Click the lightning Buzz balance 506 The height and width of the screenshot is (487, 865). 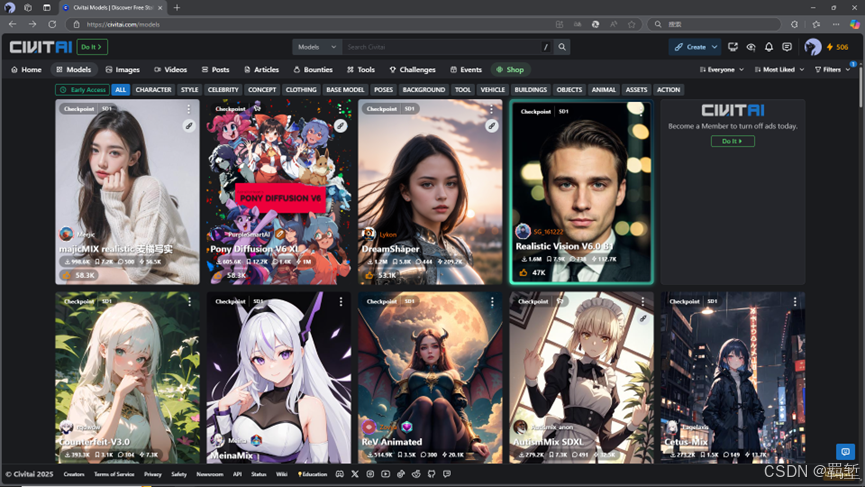point(837,47)
